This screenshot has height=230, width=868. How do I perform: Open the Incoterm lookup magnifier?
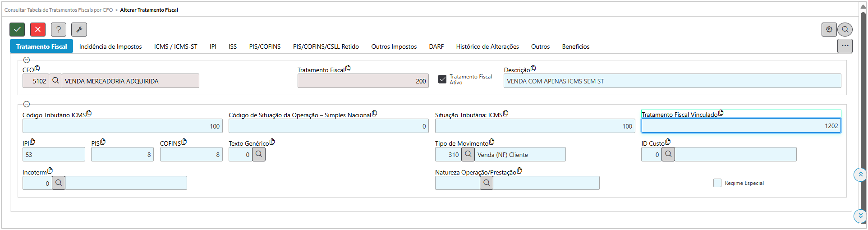pos(59,183)
